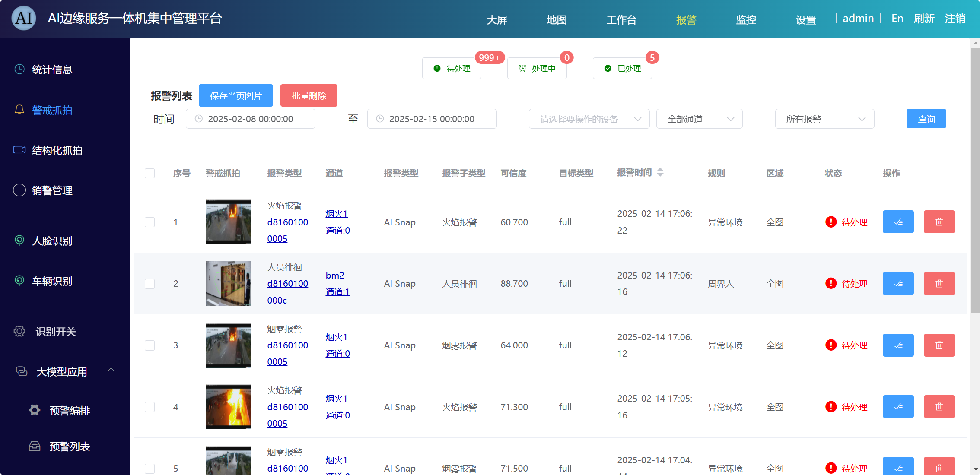This screenshot has width=980, height=475.
Task: Click the red alert status icon in row 4
Action: 830,407
